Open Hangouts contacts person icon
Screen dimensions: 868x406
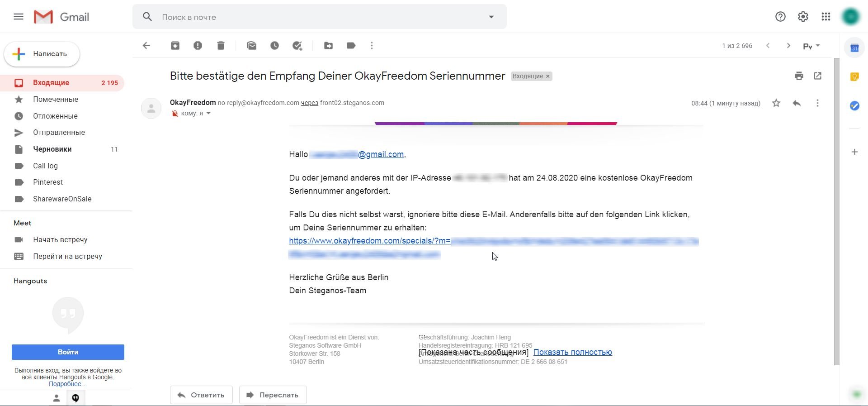coord(57,398)
